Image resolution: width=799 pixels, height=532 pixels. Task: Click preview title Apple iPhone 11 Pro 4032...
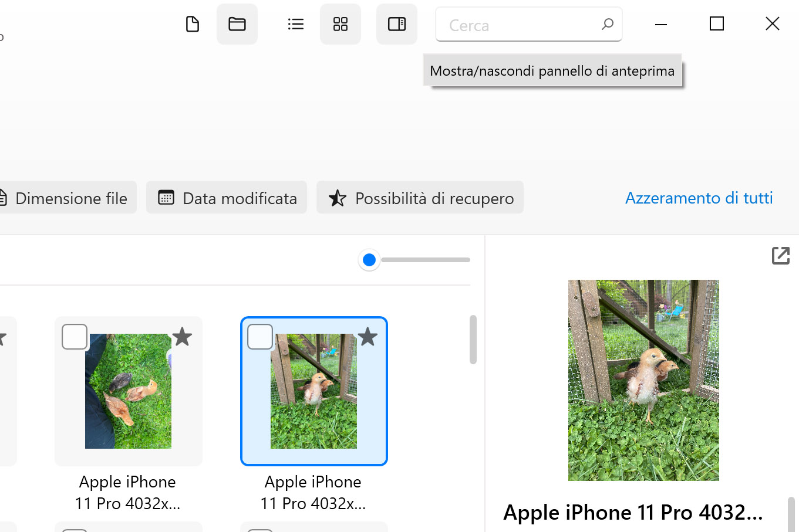point(633,513)
